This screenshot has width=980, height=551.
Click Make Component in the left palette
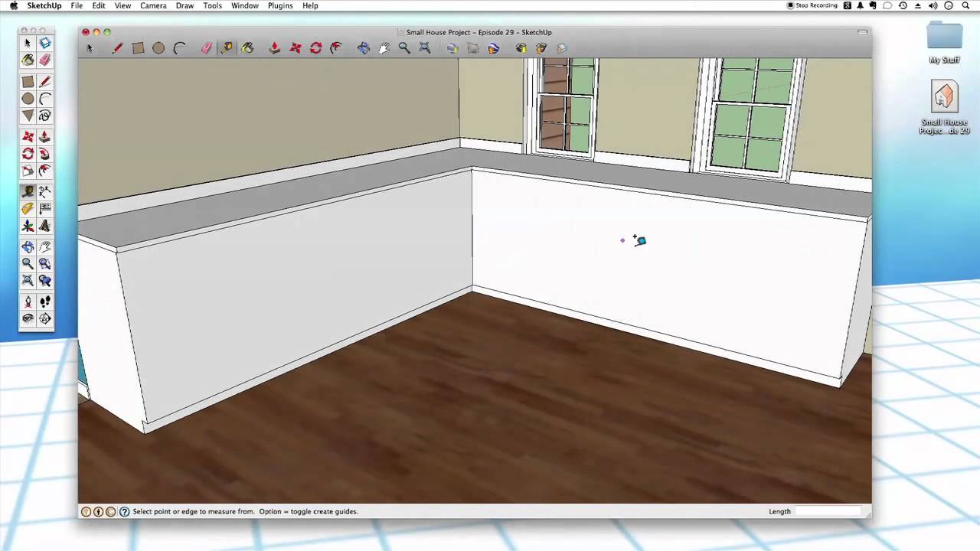tap(45, 44)
